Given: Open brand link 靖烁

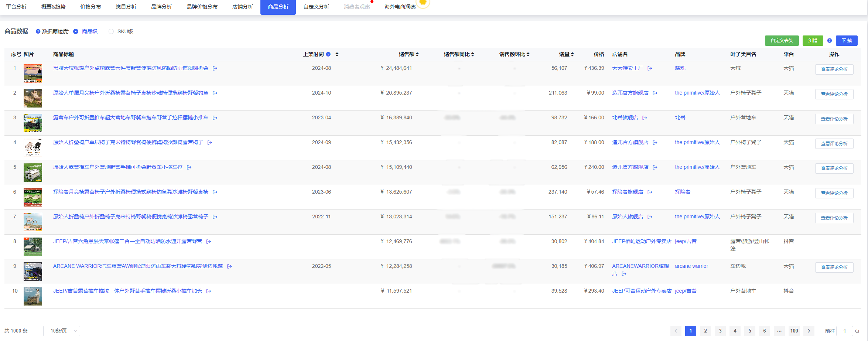Looking at the screenshot, I should click(680, 68).
